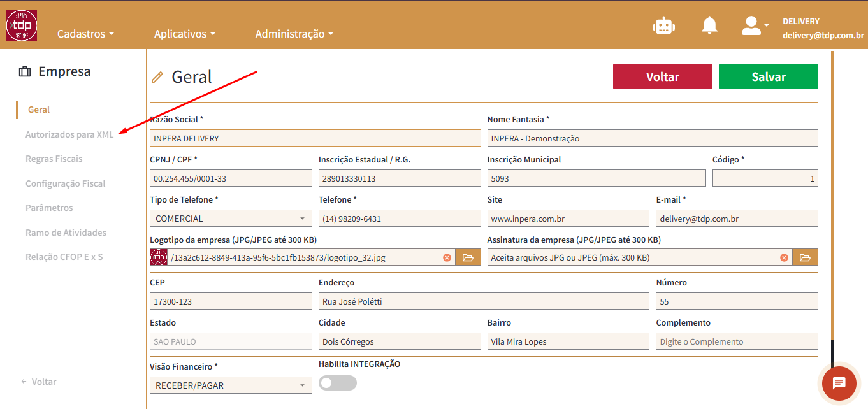Go to Regras Fiscais section
Image resolution: width=868 pixels, height=409 pixels.
54,159
